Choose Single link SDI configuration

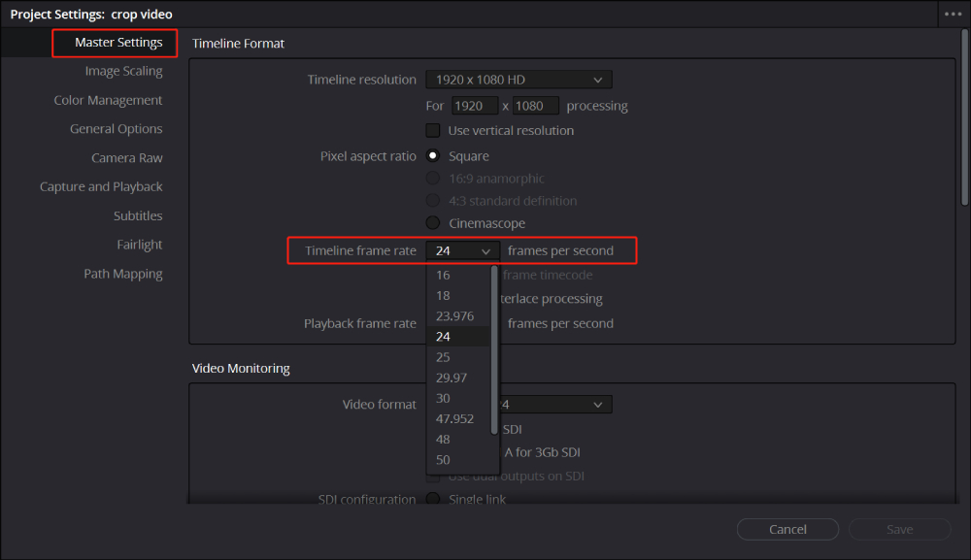pyautogui.click(x=433, y=499)
